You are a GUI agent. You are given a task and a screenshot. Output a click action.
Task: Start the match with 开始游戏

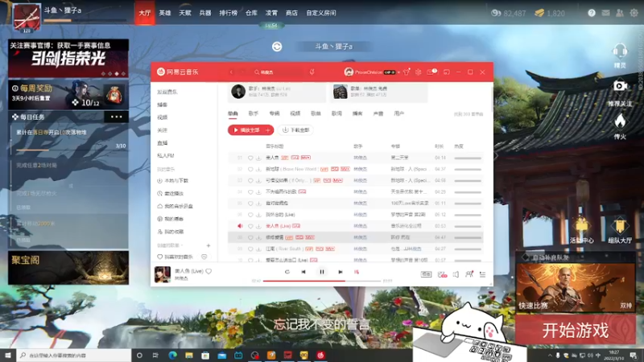pyautogui.click(x=576, y=331)
